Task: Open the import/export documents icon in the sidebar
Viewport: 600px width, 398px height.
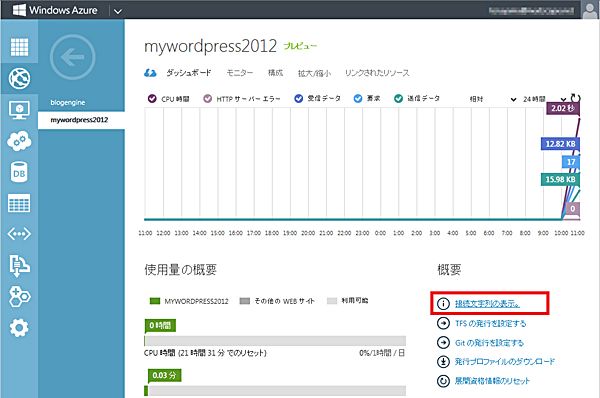Action: [x=19, y=265]
